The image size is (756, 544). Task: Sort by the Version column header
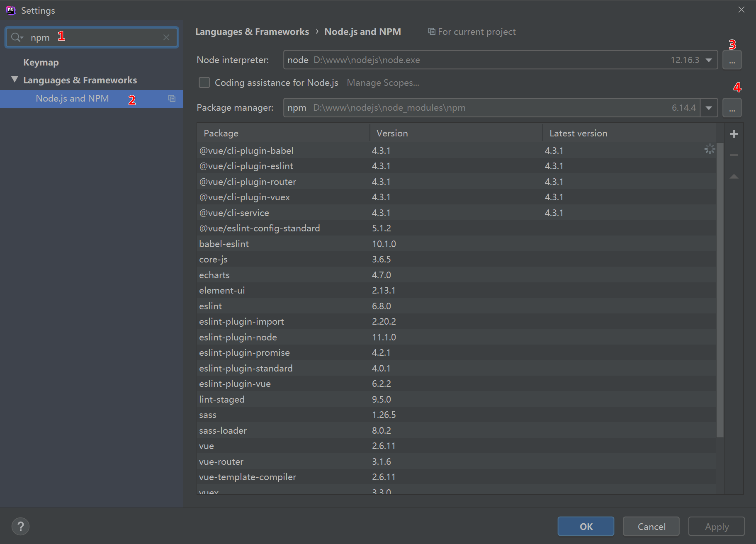pyautogui.click(x=456, y=133)
